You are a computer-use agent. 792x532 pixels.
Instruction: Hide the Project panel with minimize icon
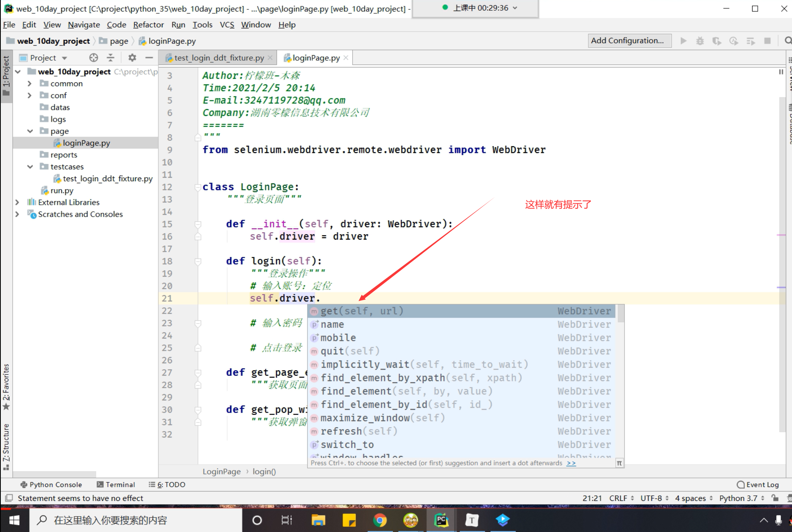click(149, 58)
